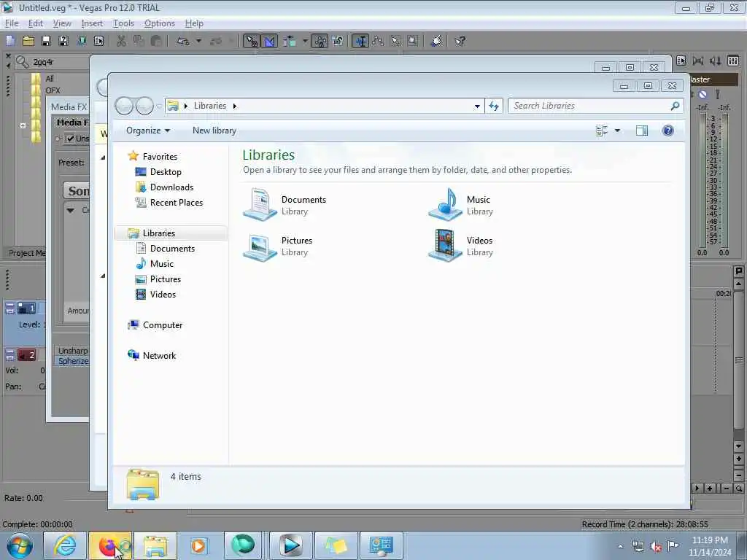
Task: Click the Save project disk icon
Action: [x=46, y=42]
